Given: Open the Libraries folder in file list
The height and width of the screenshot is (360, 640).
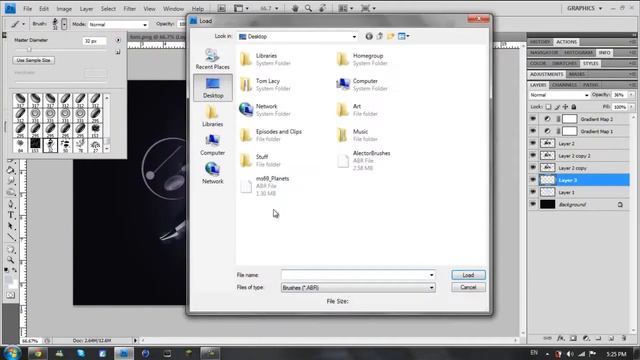Looking at the screenshot, I should pyautogui.click(x=266, y=59).
